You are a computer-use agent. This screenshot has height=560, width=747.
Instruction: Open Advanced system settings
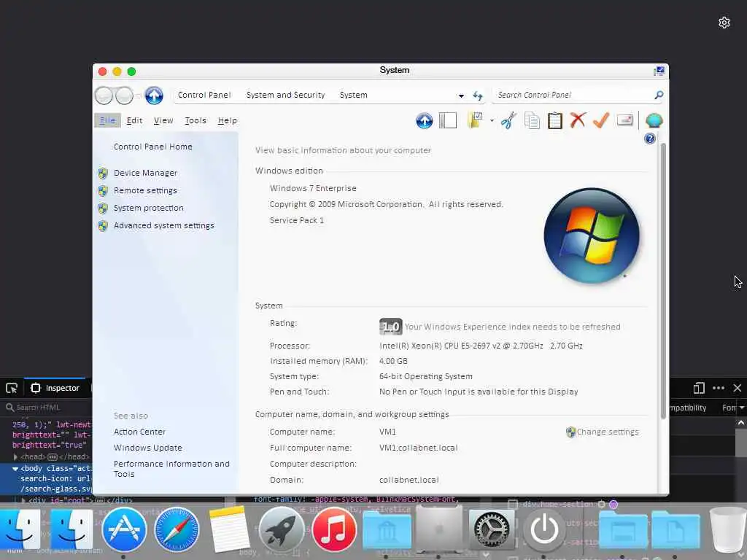[164, 226]
